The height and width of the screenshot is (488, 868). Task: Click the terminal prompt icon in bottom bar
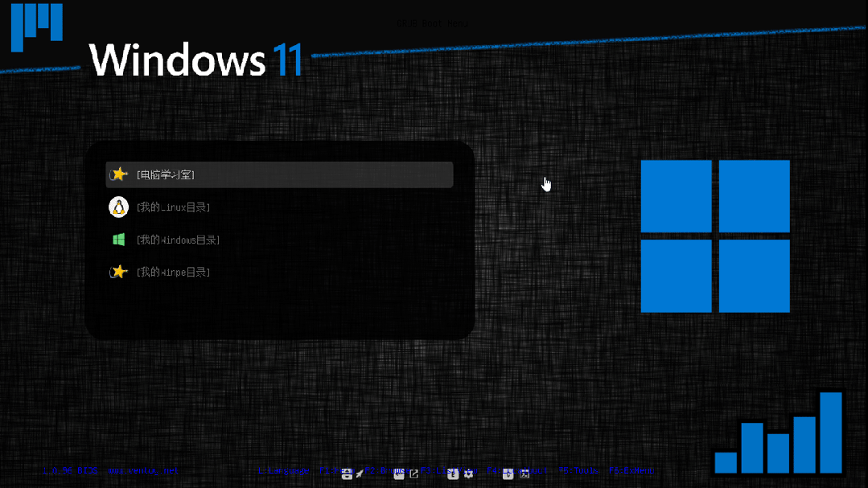(525, 474)
